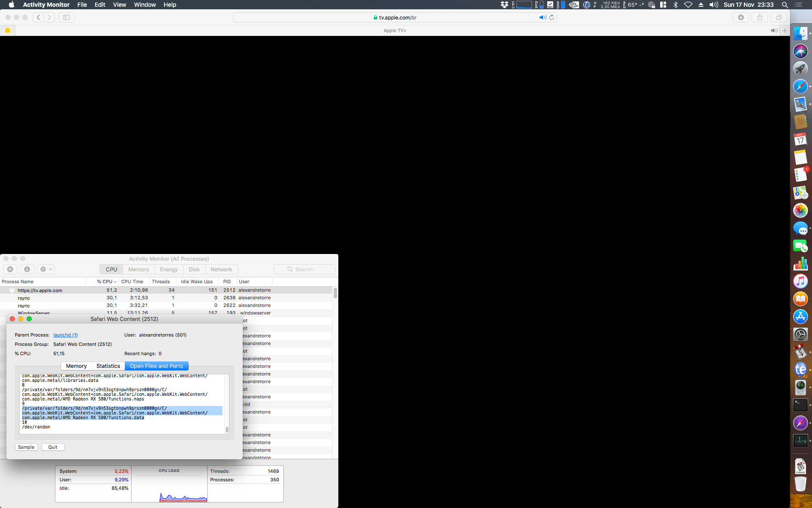Select Open Files and Ports tab
The width and height of the screenshot is (812, 508).
156,366
